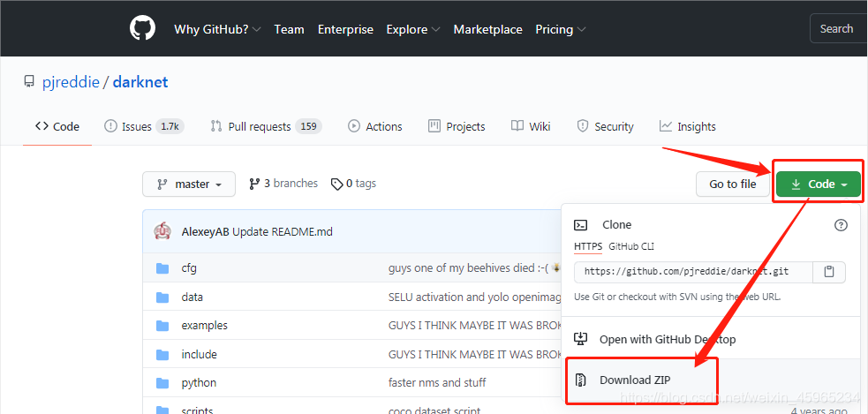Click the folder icon next to data
The height and width of the screenshot is (414, 868).
162,297
